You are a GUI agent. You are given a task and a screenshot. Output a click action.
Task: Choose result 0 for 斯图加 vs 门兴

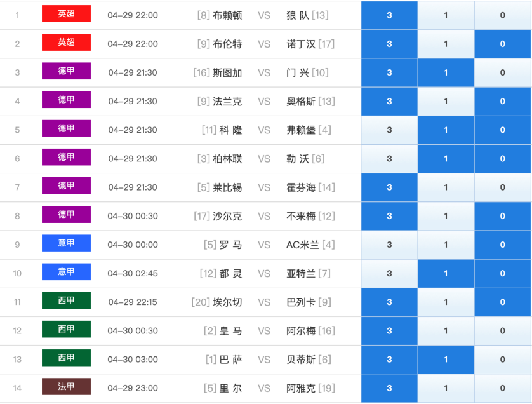click(503, 72)
